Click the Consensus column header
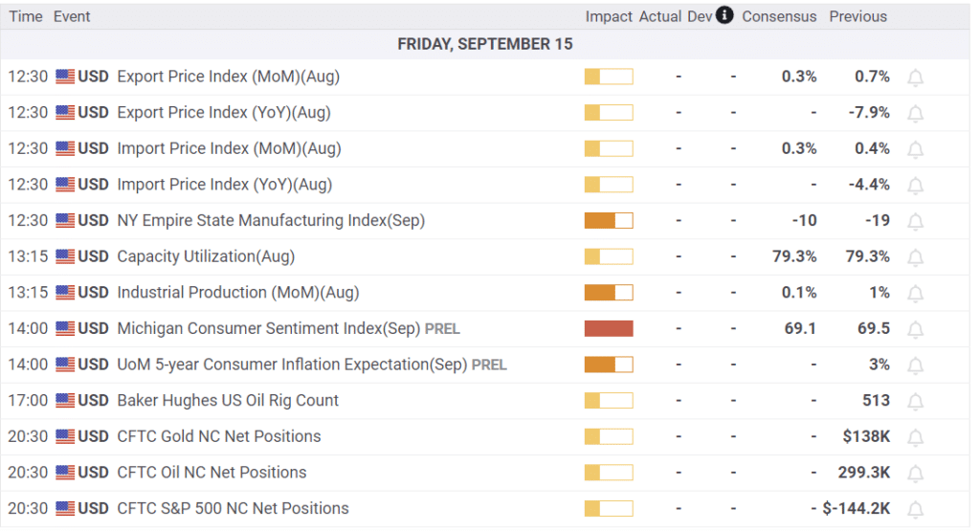The height and width of the screenshot is (531, 980). tap(779, 16)
